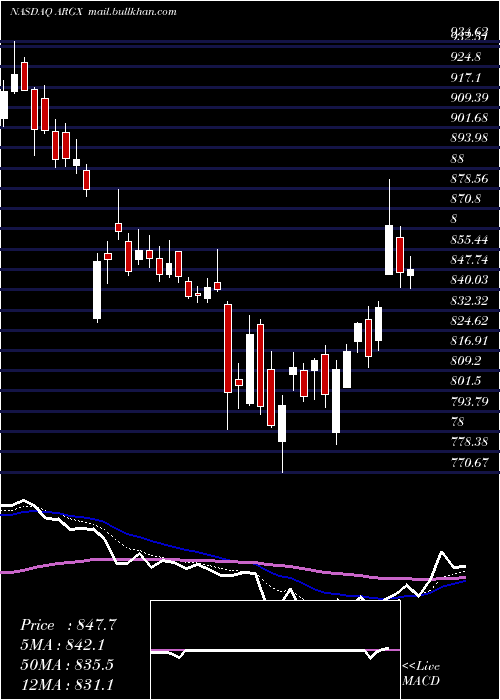500x700 pixels.
Task: Select the 909.39 price level label
Action: 469,98
